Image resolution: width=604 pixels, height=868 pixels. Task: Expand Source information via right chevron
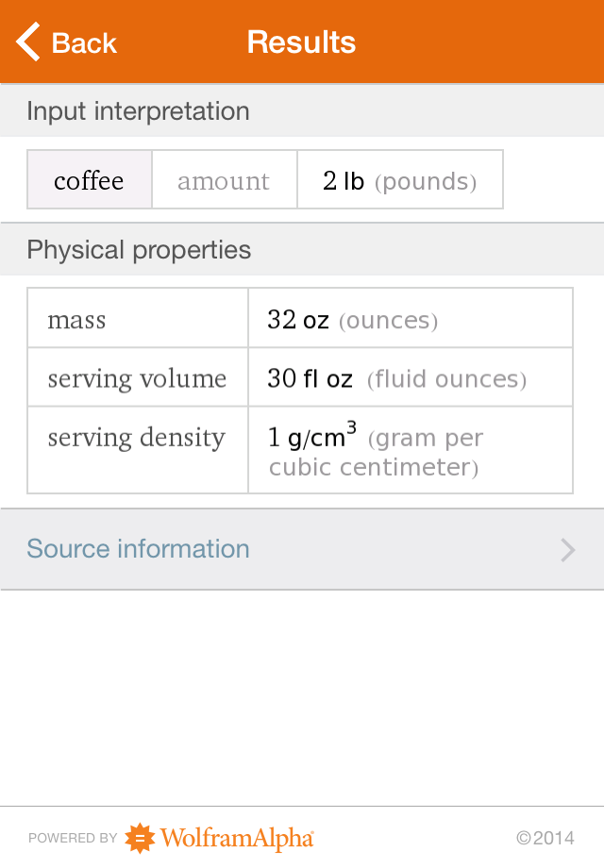click(567, 550)
